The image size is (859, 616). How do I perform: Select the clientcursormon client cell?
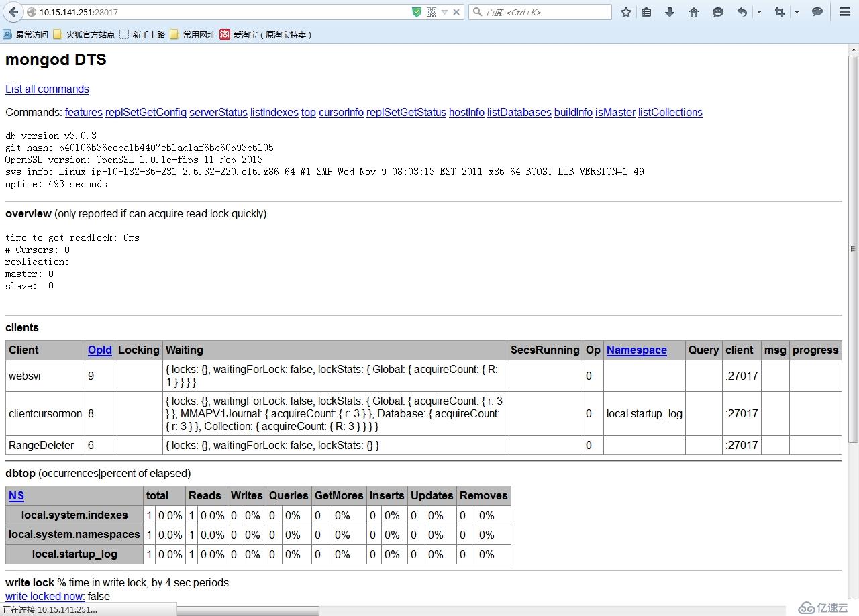pyautogui.click(x=46, y=413)
